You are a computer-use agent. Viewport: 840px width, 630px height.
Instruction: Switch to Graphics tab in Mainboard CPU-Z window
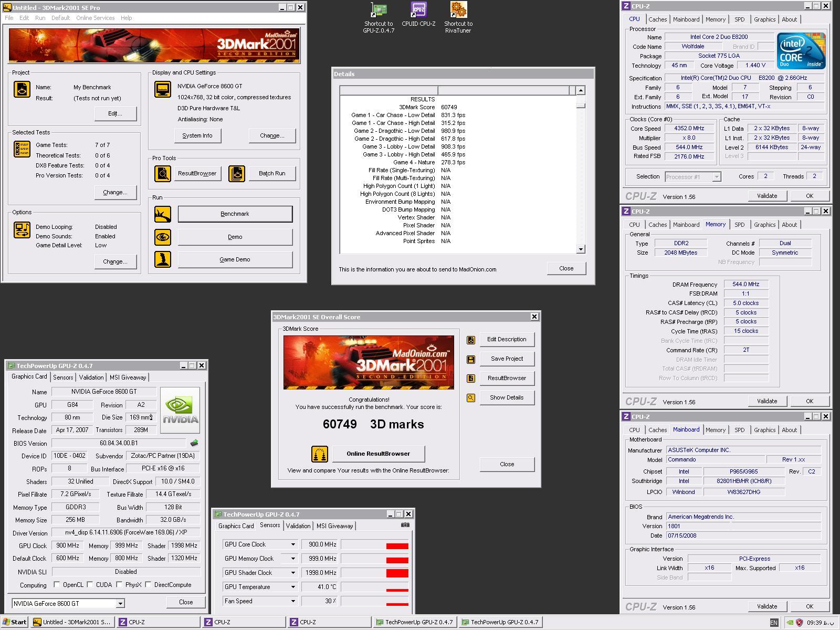point(764,430)
